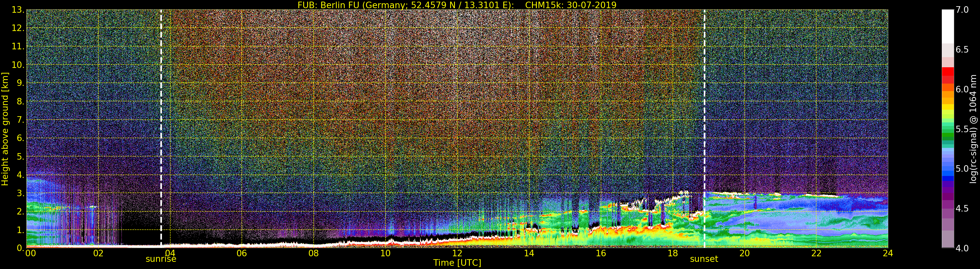
Task: Click the '00' tick on the time axis
Action: (x=30, y=253)
